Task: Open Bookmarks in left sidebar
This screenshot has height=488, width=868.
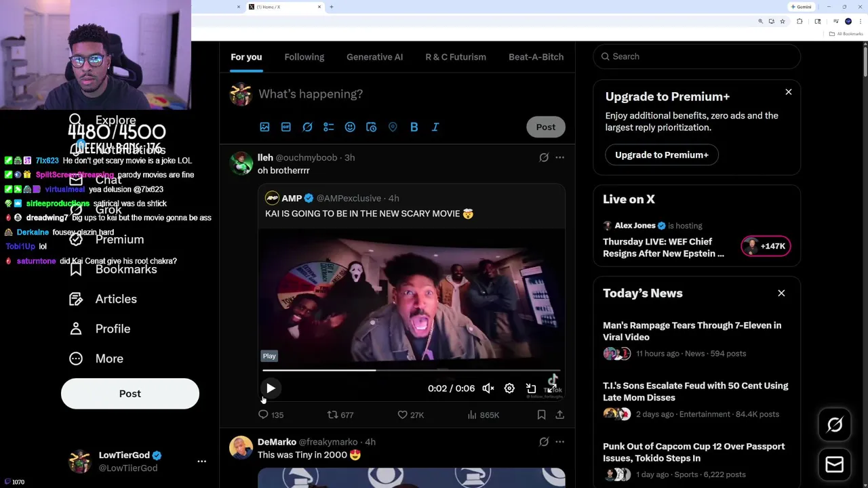Action: pyautogui.click(x=113, y=269)
